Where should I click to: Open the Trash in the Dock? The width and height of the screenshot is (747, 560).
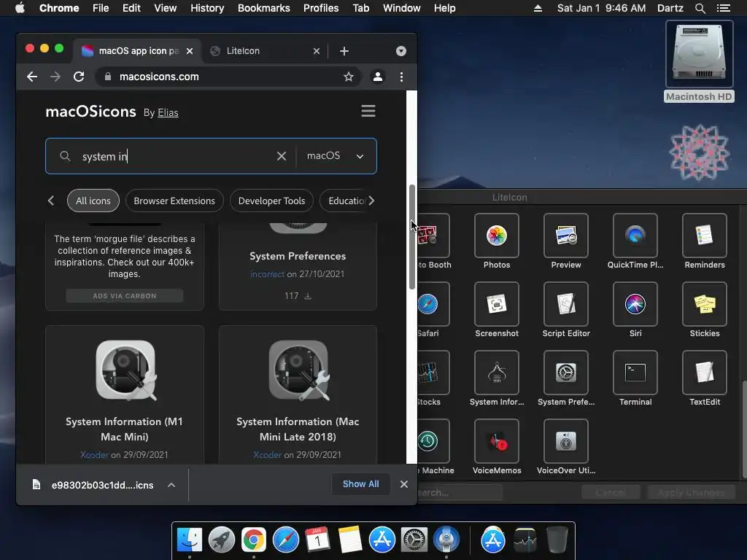click(x=557, y=540)
